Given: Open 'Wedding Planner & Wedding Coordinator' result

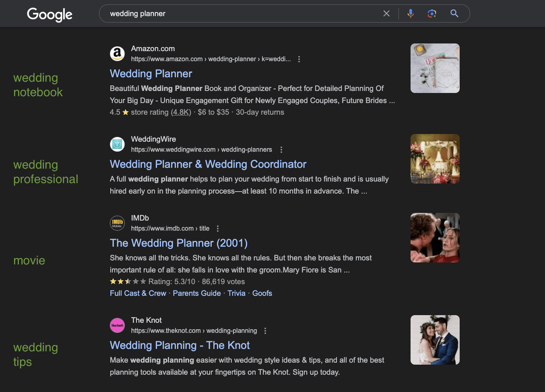Looking at the screenshot, I should point(208,164).
